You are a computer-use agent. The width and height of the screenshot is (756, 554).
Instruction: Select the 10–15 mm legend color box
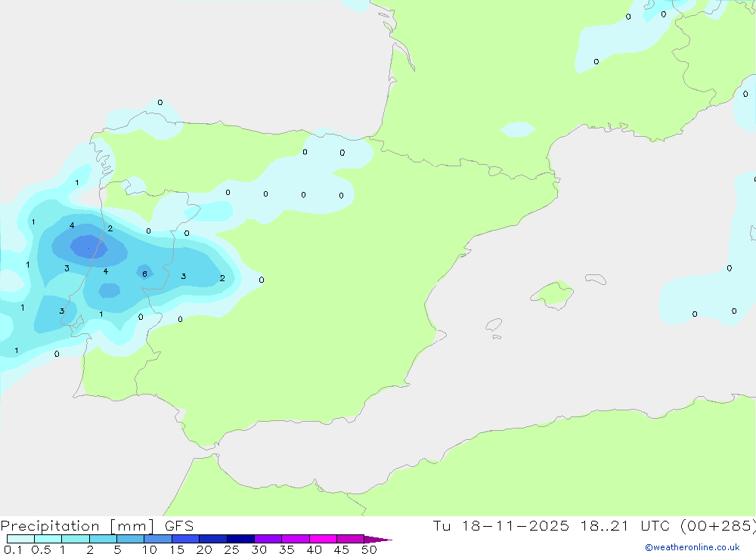[x=158, y=539]
